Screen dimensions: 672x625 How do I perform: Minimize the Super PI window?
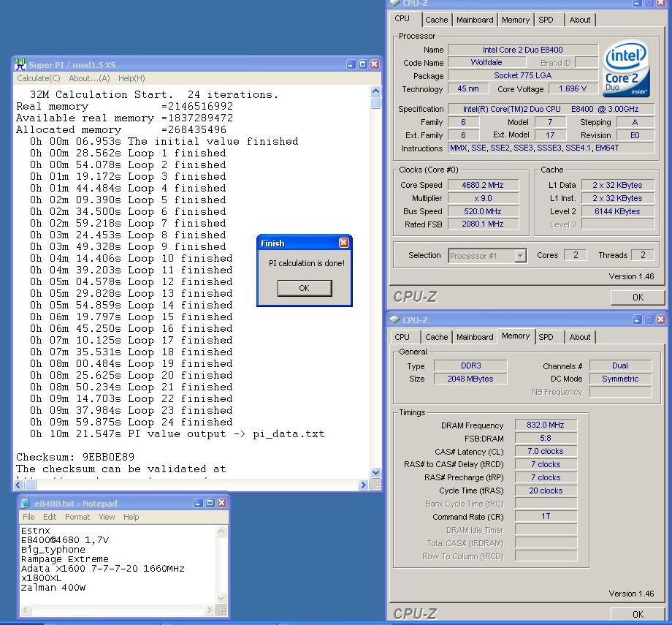(351, 64)
